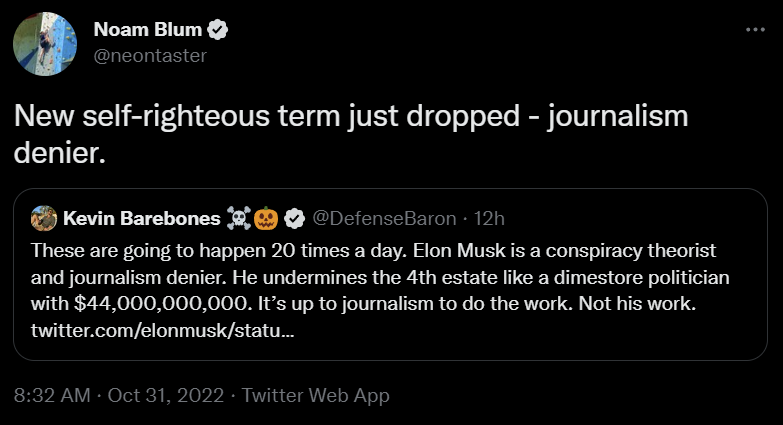Click the verified badge beside Kevin Barebones

tap(294, 217)
